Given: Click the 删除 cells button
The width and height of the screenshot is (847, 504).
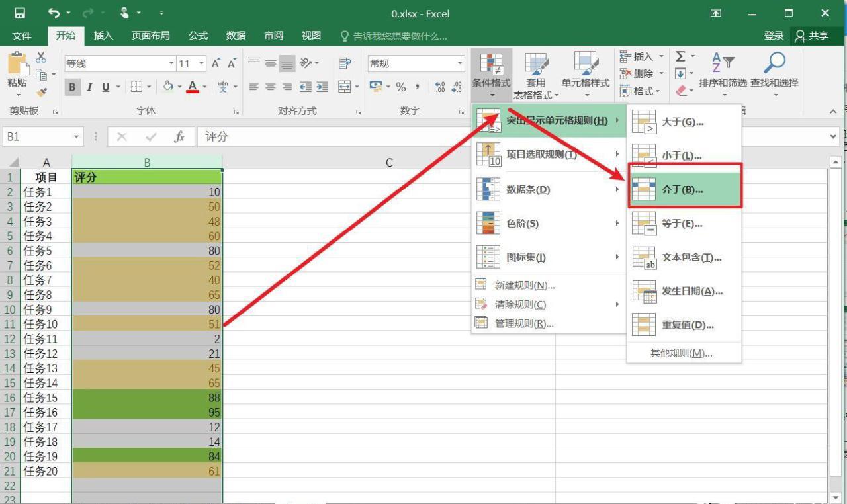Looking at the screenshot, I should coord(641,74).
